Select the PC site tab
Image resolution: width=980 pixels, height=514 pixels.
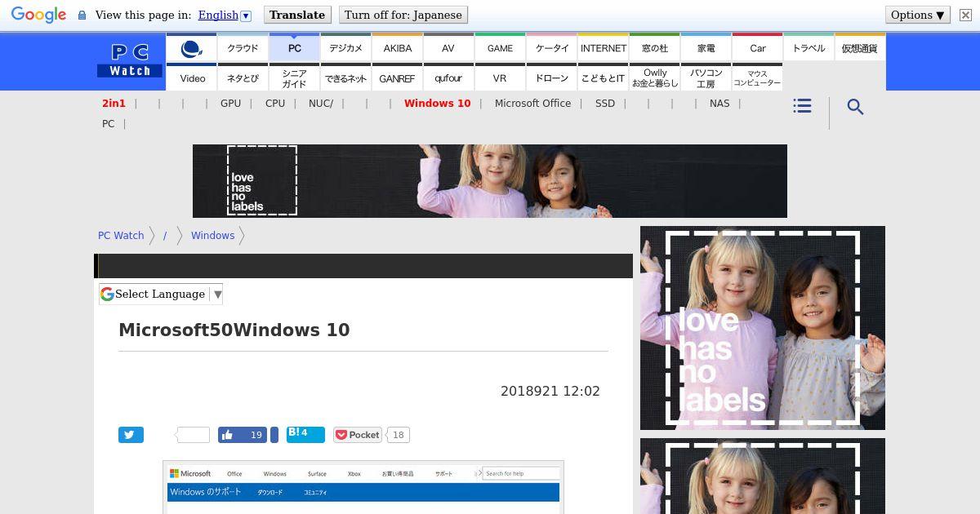click(x=294, y=48)
